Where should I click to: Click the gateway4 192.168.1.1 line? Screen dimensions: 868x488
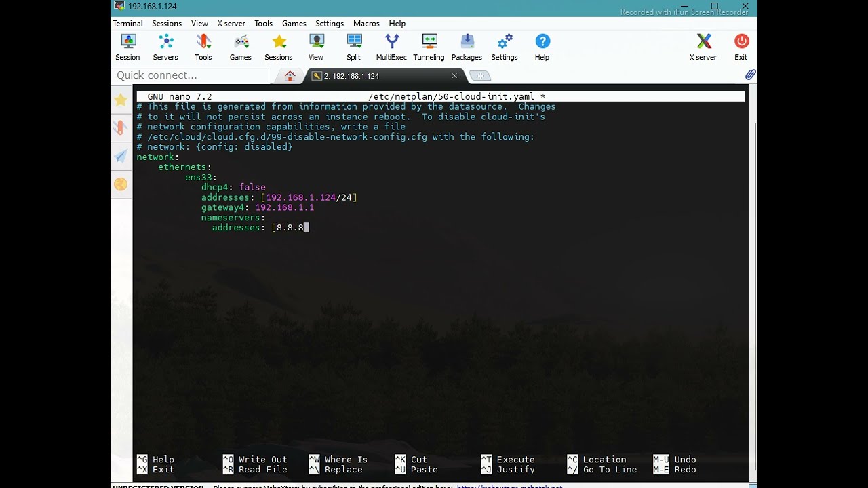point(258,207)
